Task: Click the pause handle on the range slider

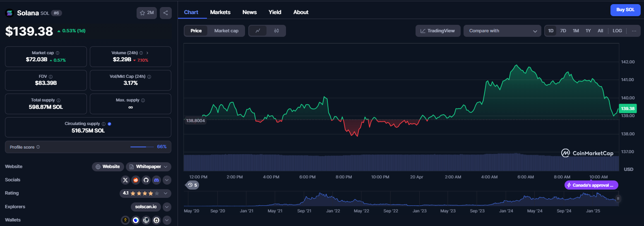Action: pyautogui.click(x=618, y=198)
